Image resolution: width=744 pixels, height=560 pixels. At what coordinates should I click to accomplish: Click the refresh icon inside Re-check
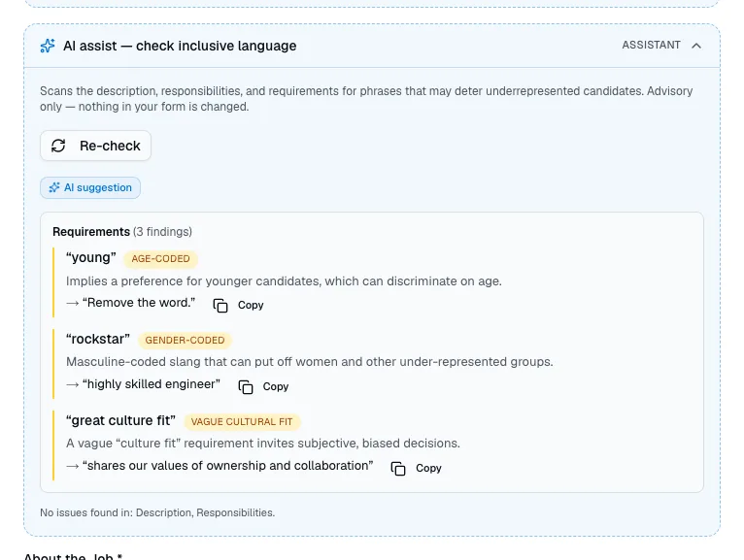[58, 146]
